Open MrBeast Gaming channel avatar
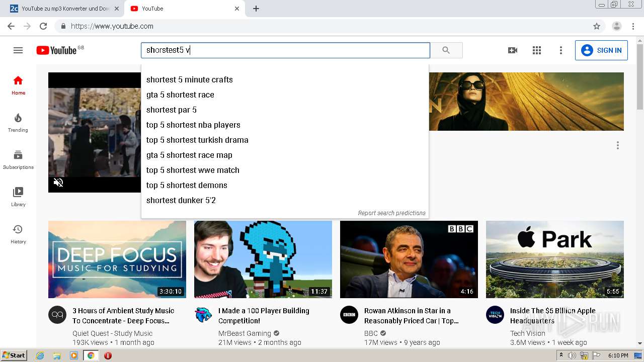 [x=203, y=315]
